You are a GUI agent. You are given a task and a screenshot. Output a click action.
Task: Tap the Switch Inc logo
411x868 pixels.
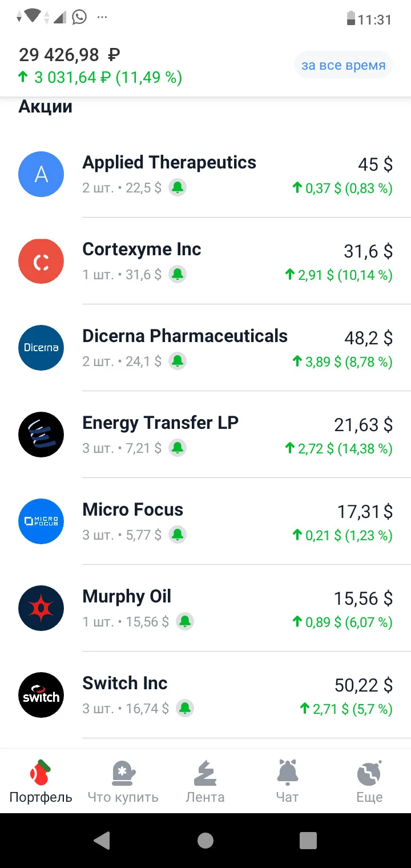[41, 695]
